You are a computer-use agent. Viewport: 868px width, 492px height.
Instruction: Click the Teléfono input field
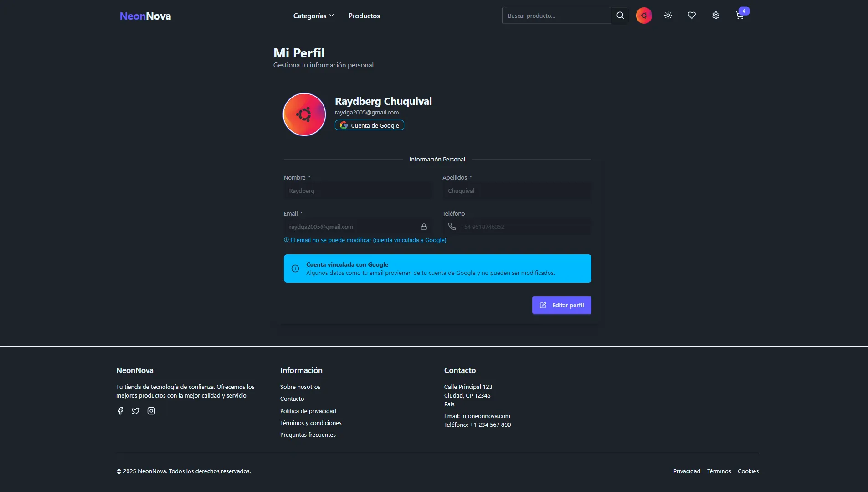(x=523, y=227)
